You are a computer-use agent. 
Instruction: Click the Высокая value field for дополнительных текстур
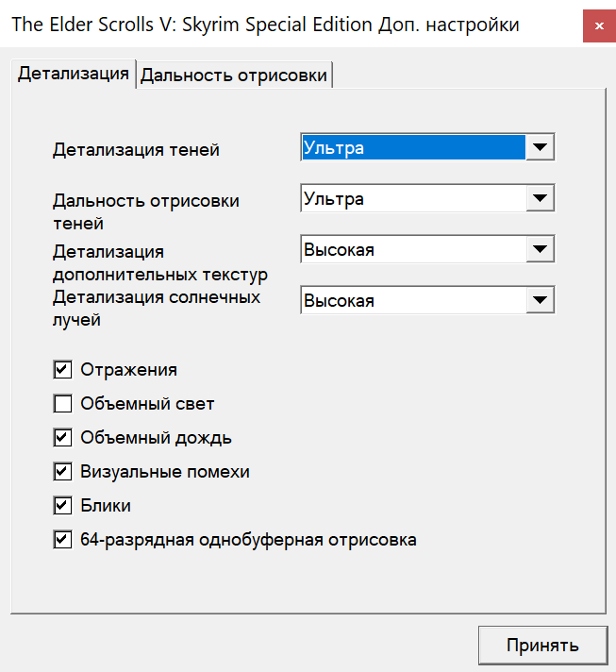[x=413, y=250]
